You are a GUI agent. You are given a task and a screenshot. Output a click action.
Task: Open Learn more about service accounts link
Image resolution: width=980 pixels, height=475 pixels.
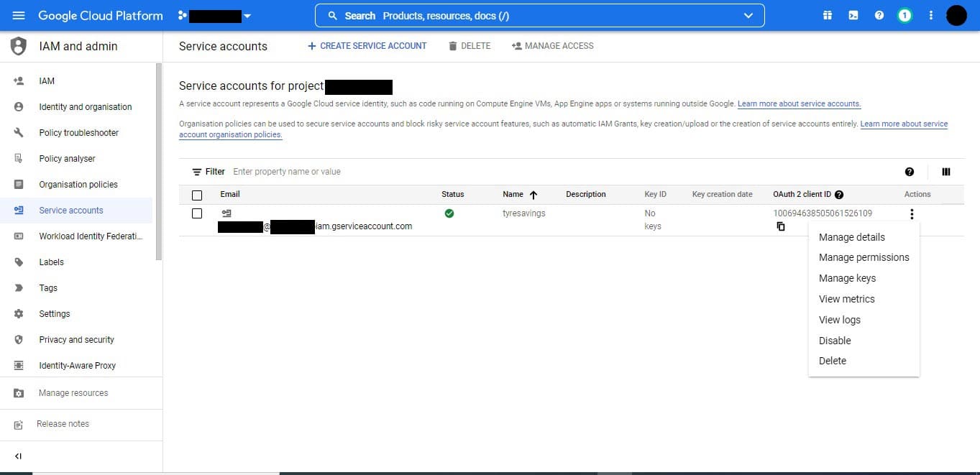799,104
